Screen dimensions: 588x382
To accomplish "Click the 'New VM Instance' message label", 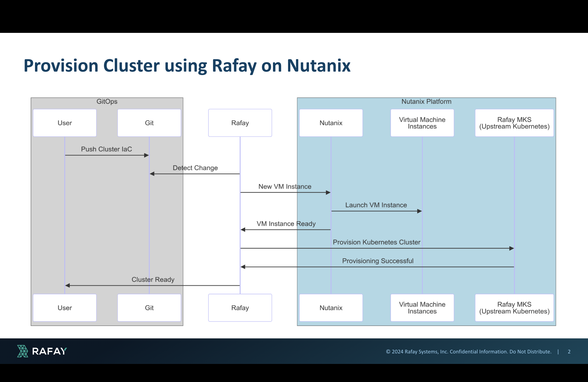I will click(x=285, y=187).
